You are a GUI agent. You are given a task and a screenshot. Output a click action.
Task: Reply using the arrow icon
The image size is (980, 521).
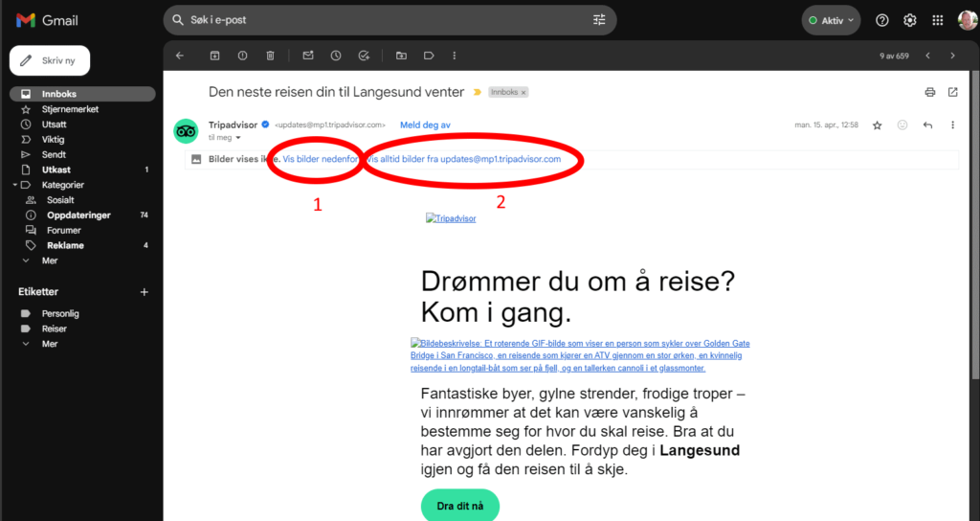[x=927, y=125]
